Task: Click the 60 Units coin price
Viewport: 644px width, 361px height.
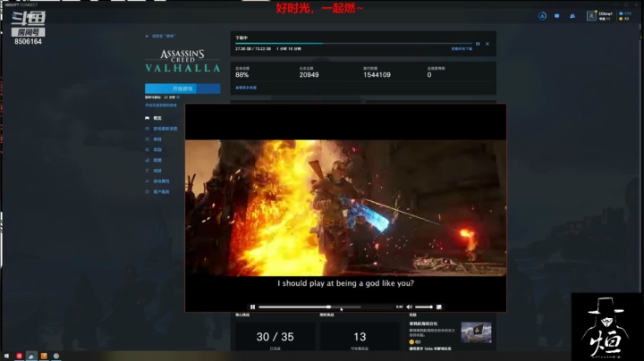Action: [x=415, y=341]
